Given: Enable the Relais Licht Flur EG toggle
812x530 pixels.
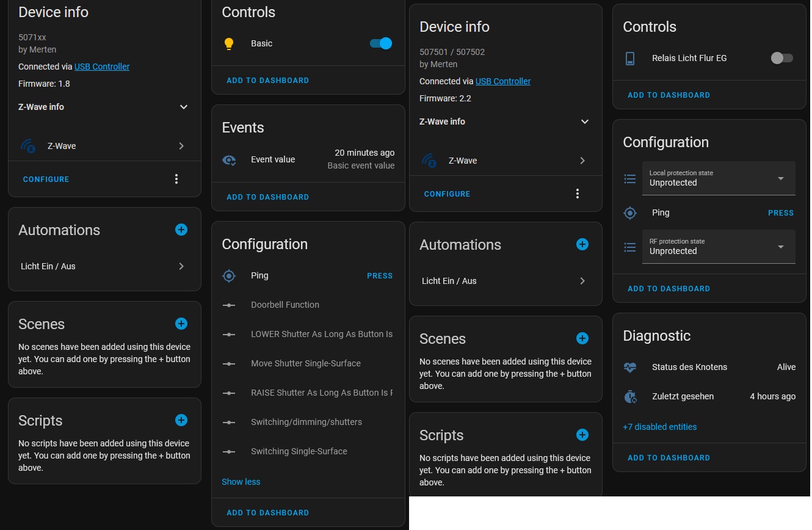Looking at the screenshot, I should pyautogui.click(x=781, y=58).
